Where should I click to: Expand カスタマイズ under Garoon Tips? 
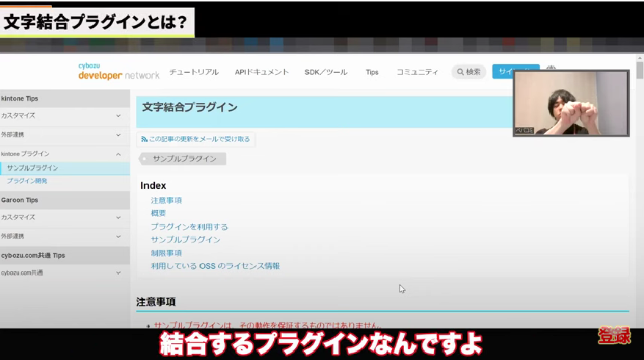click(65, 217)
